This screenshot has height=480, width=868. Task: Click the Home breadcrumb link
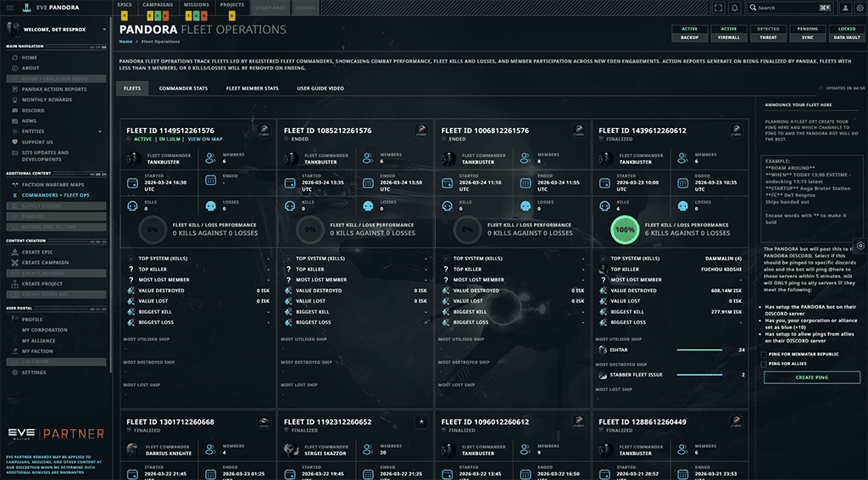point(125,42)
